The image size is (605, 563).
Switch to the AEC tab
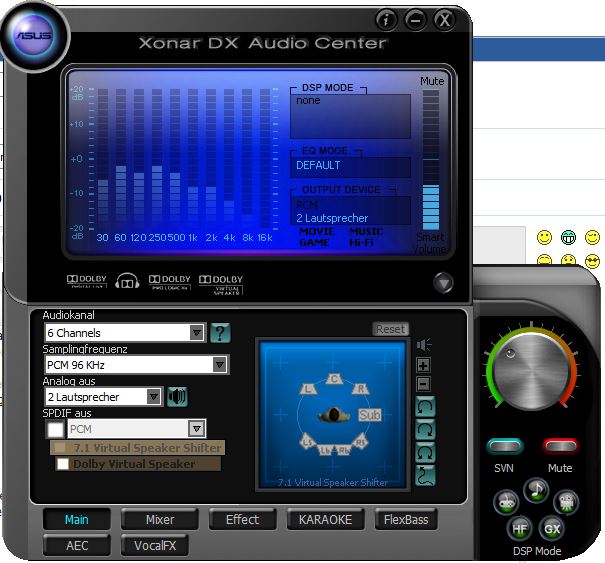(77, 546)
